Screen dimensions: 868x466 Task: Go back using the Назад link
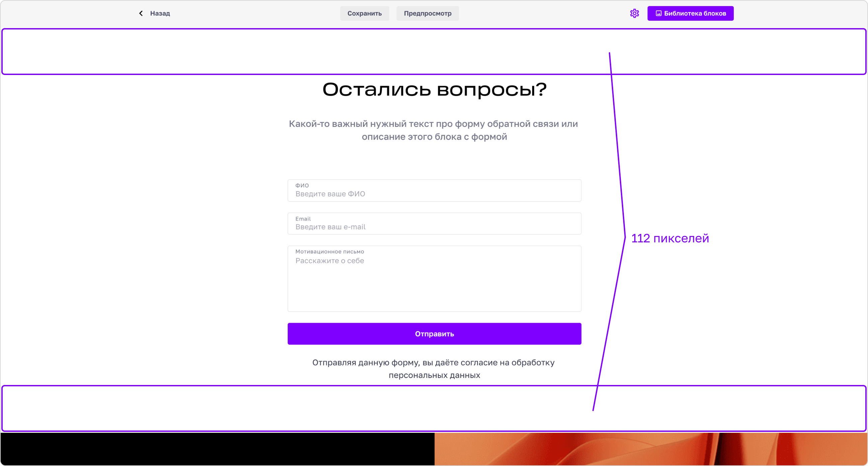tap(160, 13)
